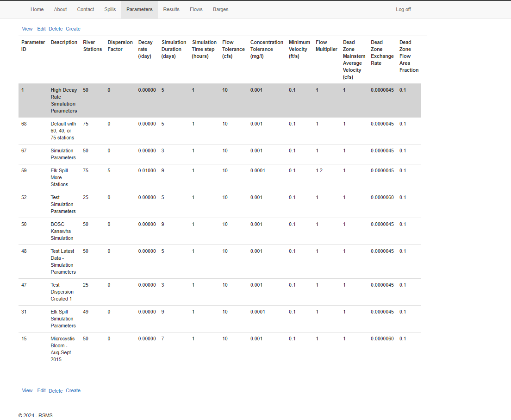Select the Elk Spill More Stations row

coord(220,177)
